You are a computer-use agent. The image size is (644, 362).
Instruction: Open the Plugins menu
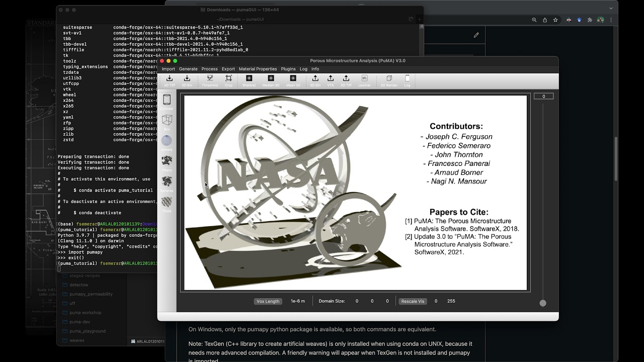tap(288, 69)
